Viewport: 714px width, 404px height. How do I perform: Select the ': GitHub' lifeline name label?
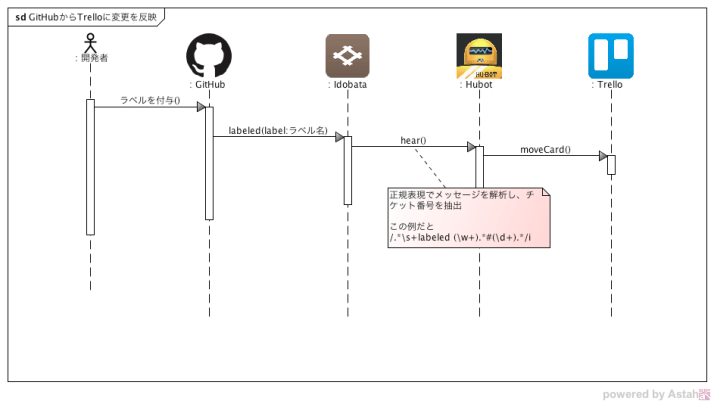[207, 86]
